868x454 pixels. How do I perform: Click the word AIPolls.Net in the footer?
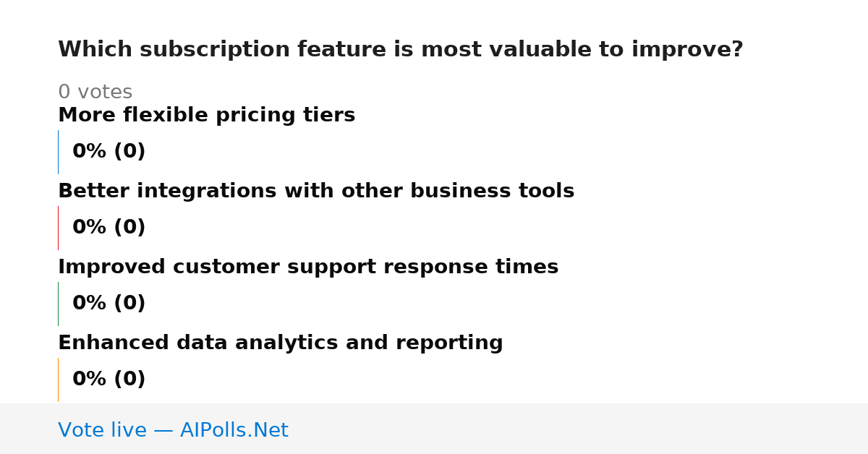(234, 430)
